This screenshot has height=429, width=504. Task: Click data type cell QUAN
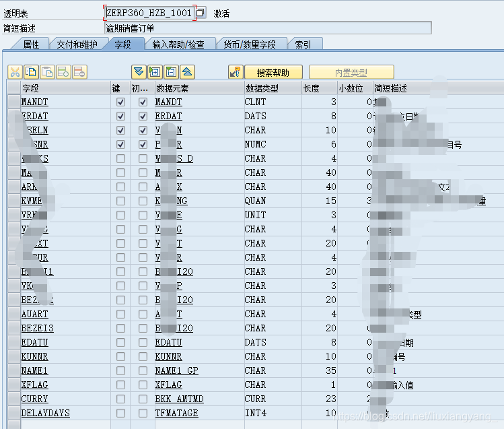[255, 201]
